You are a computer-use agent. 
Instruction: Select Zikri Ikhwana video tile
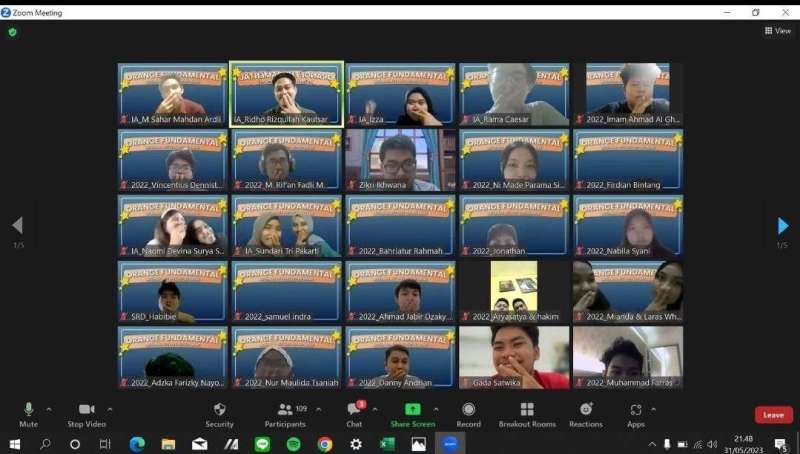[401, 160]
